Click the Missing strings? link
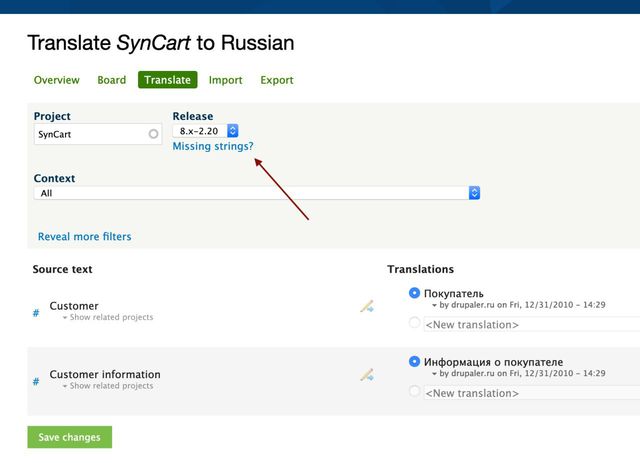This screenshot has width=640, height=463. coord(213,146)
